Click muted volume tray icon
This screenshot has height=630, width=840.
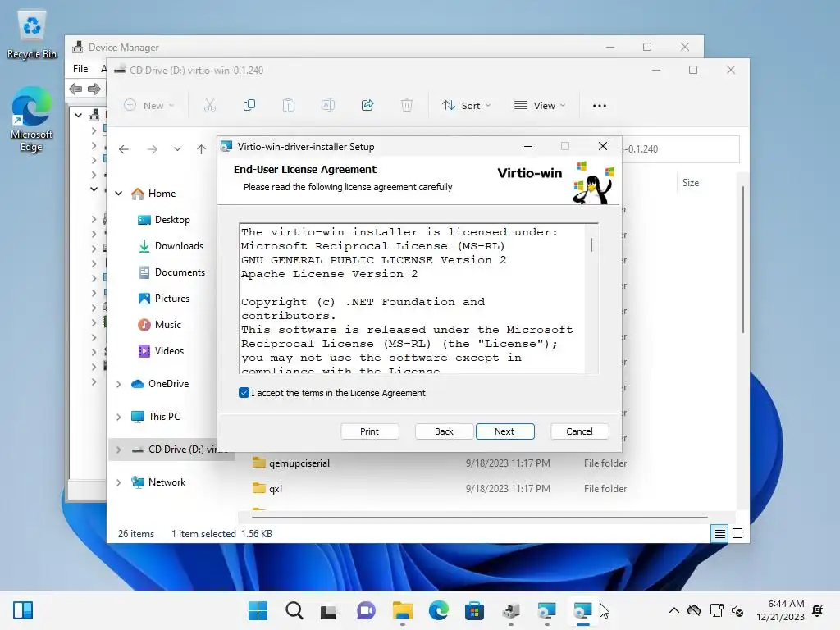(737, 610)
